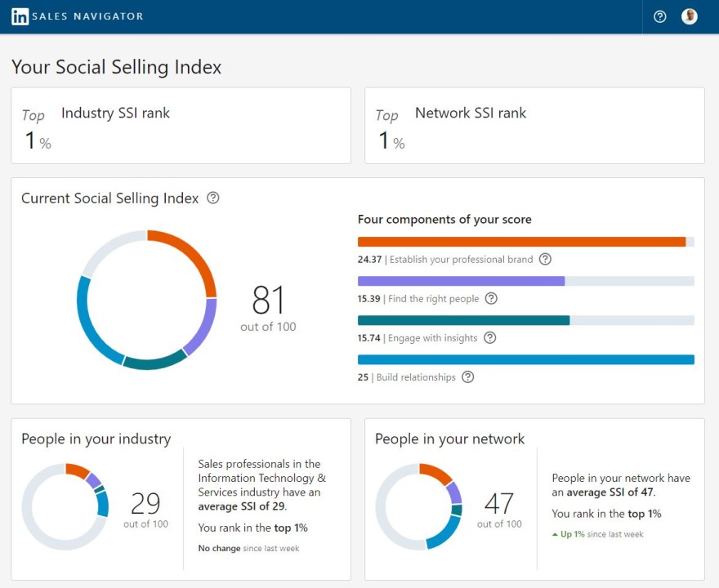The width and height of the screenshot is (719, 588).
Task: Click the Industry SSI rank card
Action: [x=181, y=126]
